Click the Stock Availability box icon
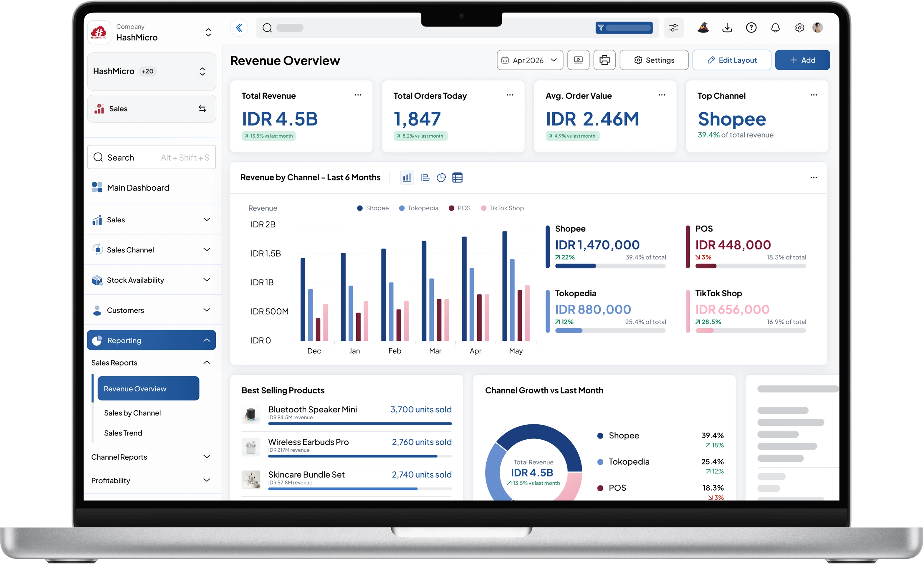The image size is (924, 564). tap(97, 280)
